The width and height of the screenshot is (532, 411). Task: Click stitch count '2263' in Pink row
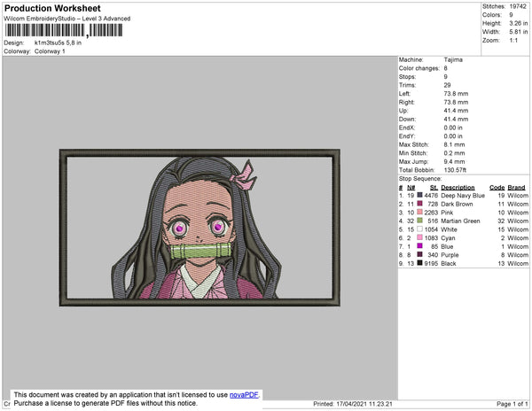(x=431, y=213)
